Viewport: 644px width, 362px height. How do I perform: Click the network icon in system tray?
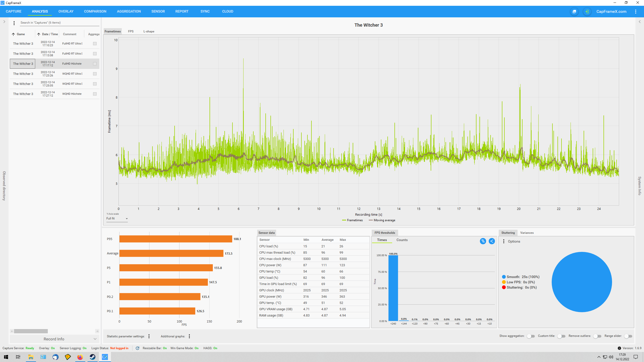605,357
